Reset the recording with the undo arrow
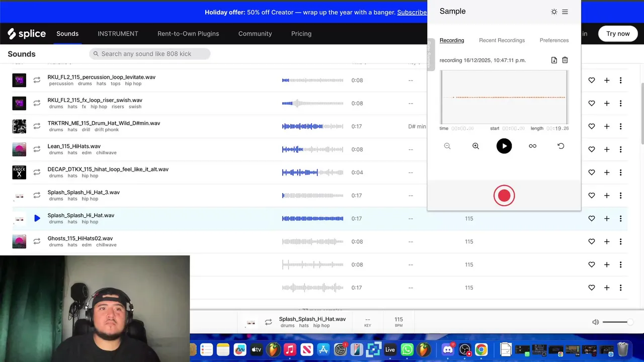644x362 pixels. coord(560,146)
